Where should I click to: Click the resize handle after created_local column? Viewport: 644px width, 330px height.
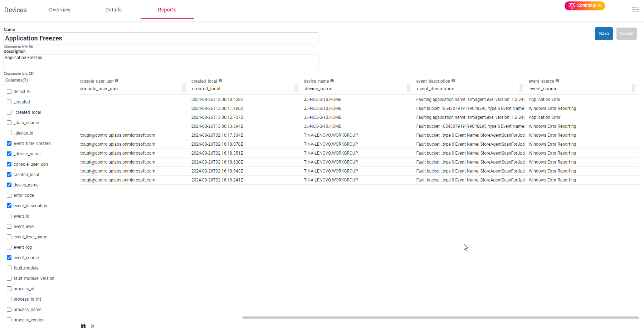point(296,88)
